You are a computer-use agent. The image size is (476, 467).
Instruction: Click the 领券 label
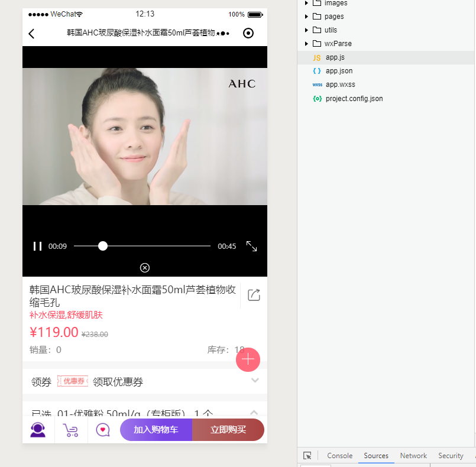pos(41,382)
